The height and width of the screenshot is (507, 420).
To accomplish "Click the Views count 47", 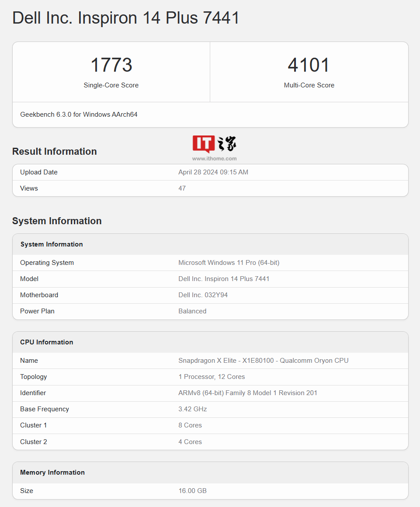I will pyautogui.click(x=182, y=188).
